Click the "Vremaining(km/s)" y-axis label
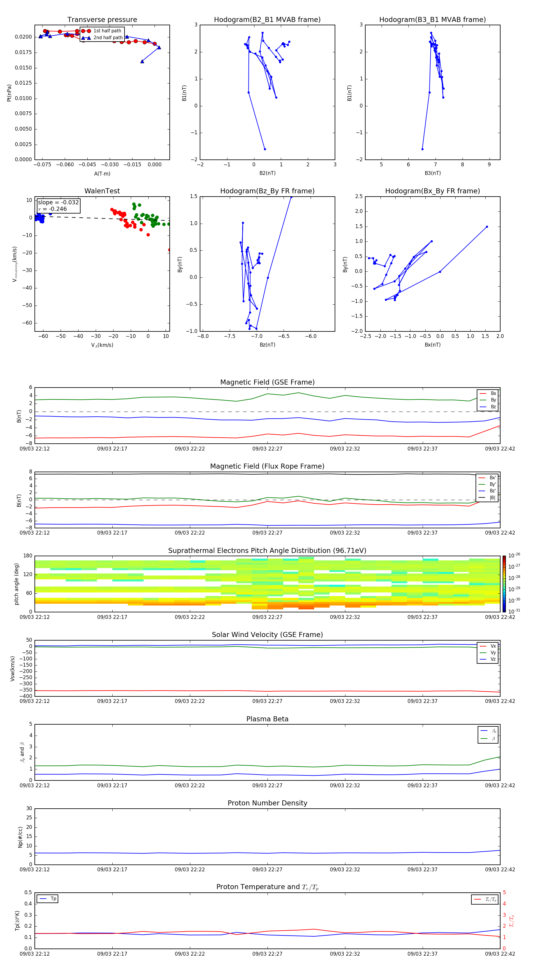This screenshot has width=535, height=980. point(15,264)
